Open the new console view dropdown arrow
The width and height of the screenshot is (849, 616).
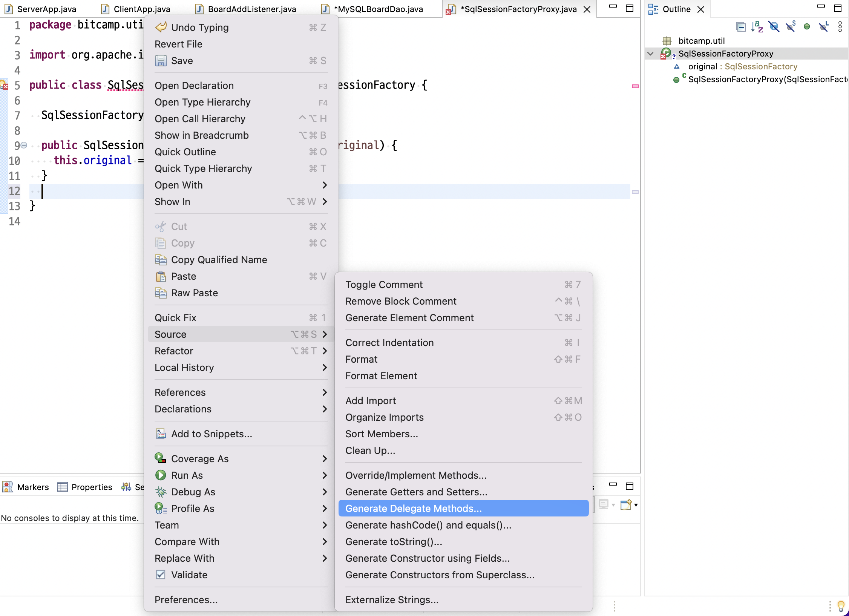636,505
